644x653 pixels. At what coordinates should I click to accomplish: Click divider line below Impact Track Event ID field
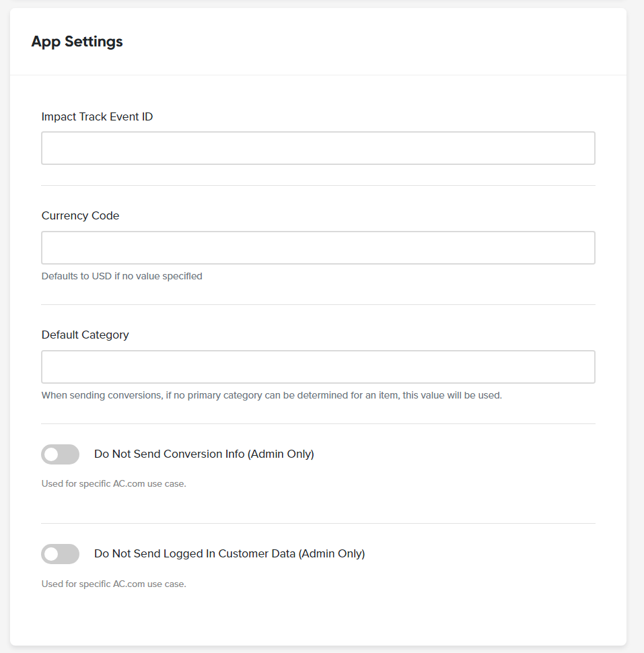click(318, 185)
